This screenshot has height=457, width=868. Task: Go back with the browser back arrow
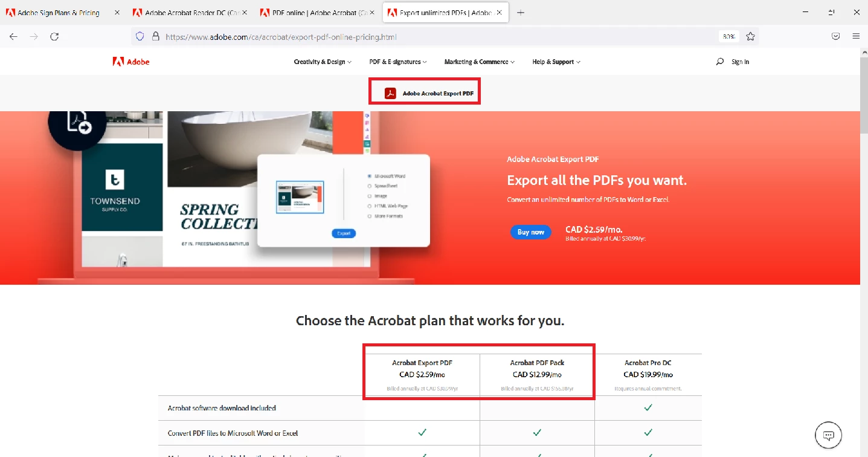13,36
